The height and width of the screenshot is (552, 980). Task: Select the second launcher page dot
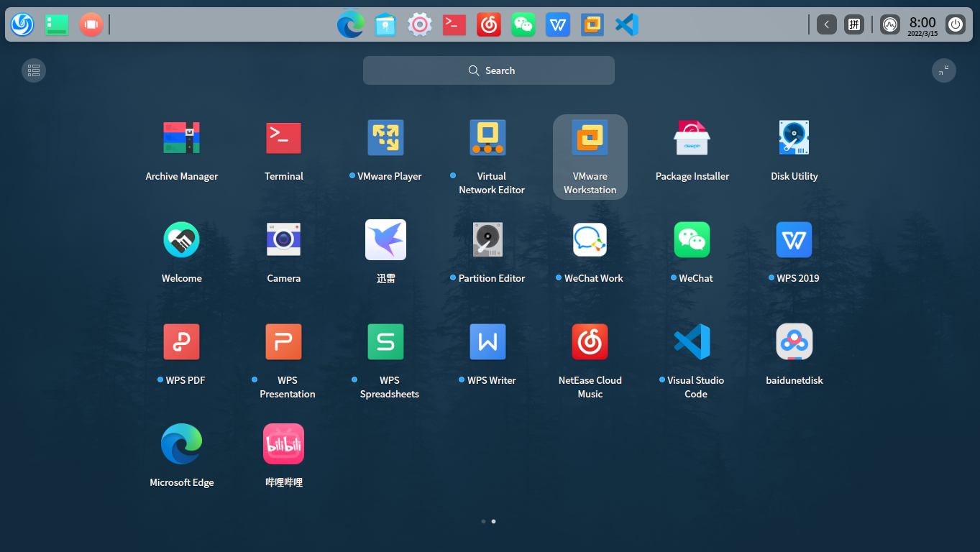pos(493,521)
